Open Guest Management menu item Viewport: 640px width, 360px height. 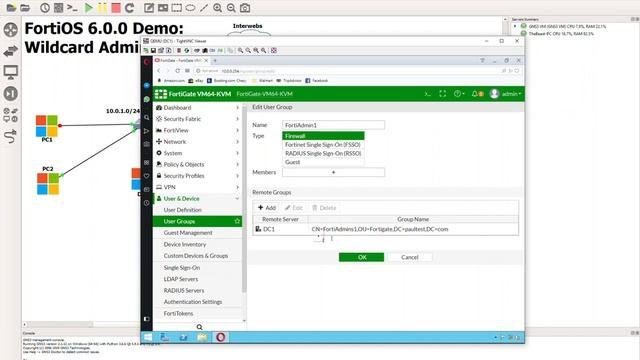point(188,233)
